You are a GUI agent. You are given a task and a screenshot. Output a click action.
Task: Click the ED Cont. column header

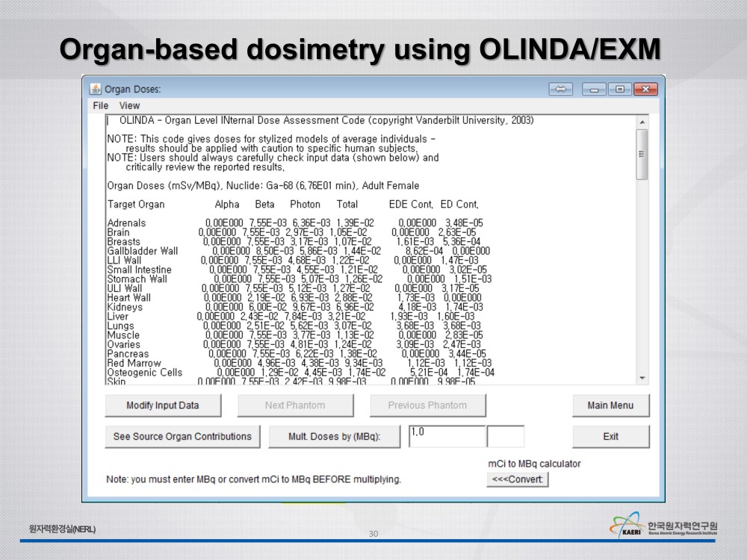point(459,205)
